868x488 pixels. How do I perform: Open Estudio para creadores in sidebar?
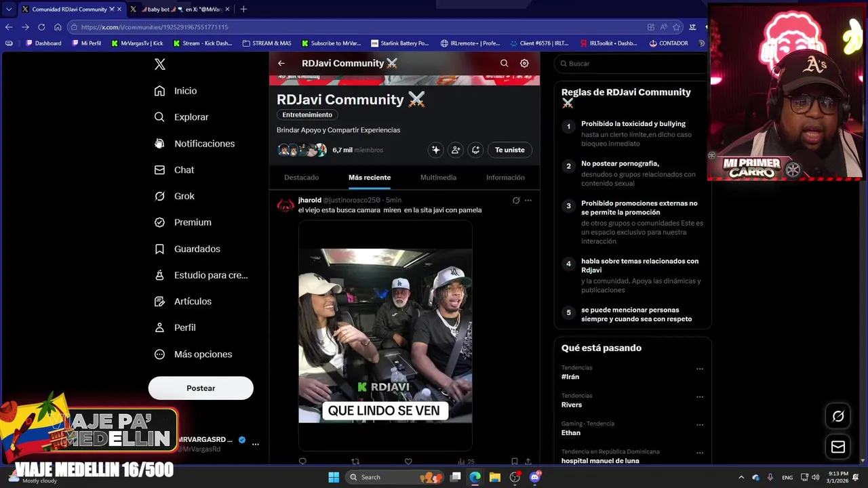(x=201, y=275)
